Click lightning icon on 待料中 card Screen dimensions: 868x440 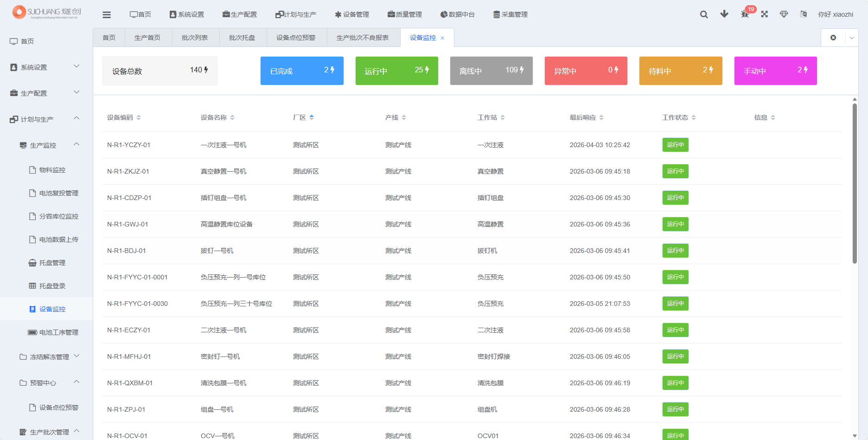click(711, 70)
